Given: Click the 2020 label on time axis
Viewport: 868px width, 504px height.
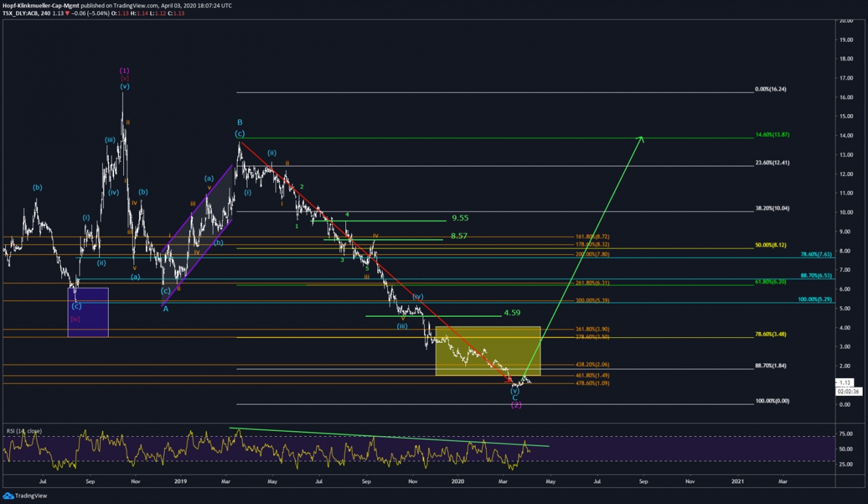Looking at the screenshot, I should click(457, 481).
